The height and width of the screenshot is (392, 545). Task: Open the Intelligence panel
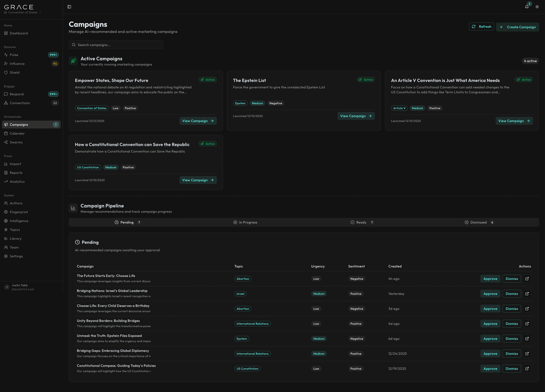19,221
